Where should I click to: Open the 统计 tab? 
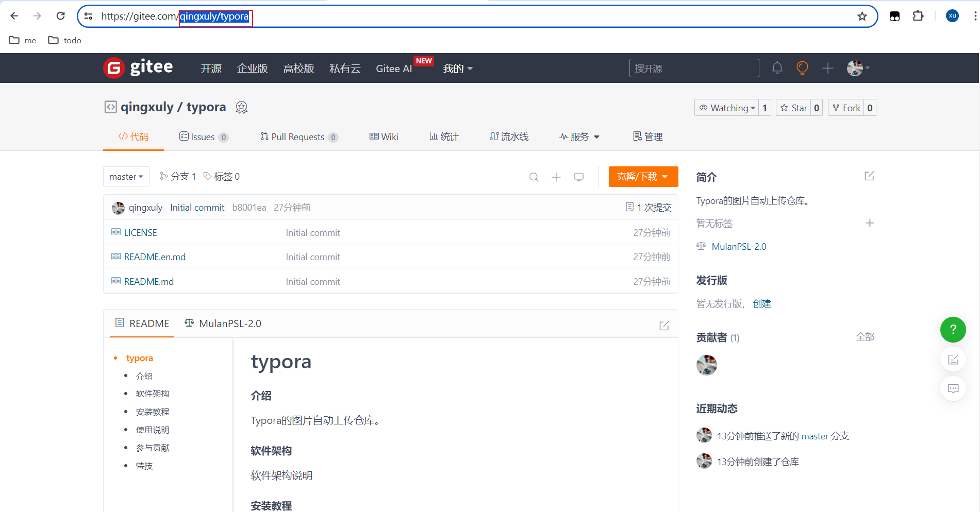(x=444, y=136)
